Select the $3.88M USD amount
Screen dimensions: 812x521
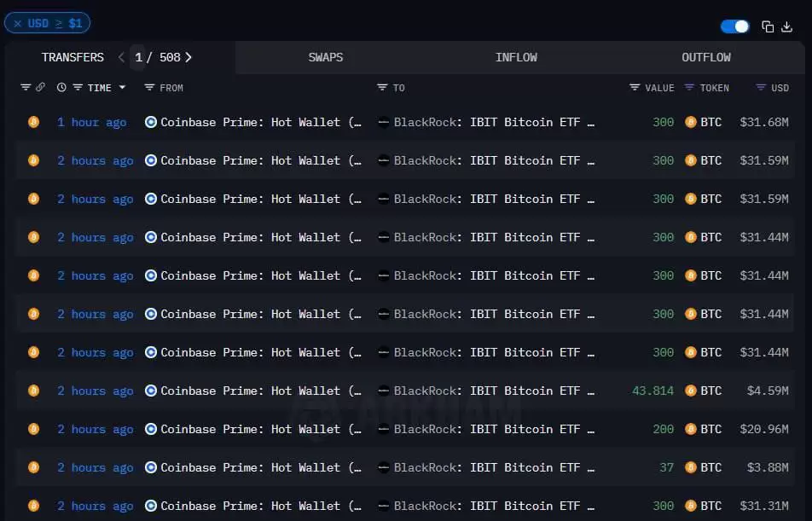[768, 467]
